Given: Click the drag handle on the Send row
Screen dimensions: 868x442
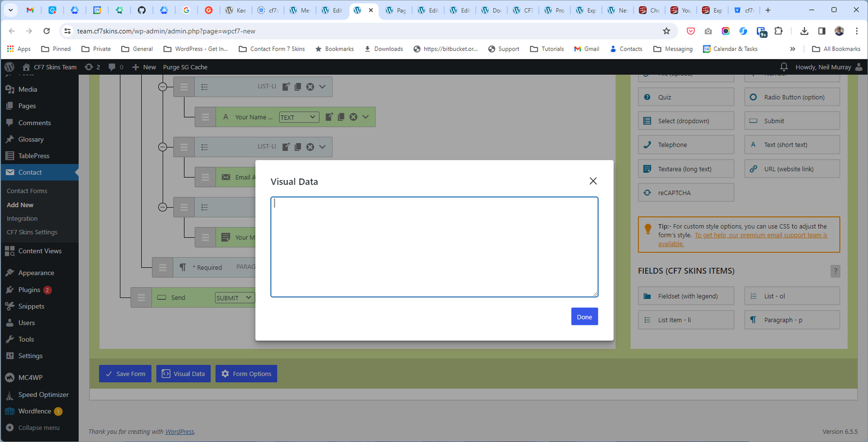Looking at the screenshot, I should [141, 298].
